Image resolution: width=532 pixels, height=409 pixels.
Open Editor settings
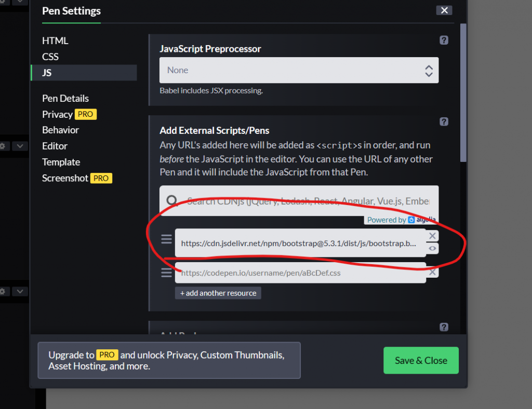[55, 146]
